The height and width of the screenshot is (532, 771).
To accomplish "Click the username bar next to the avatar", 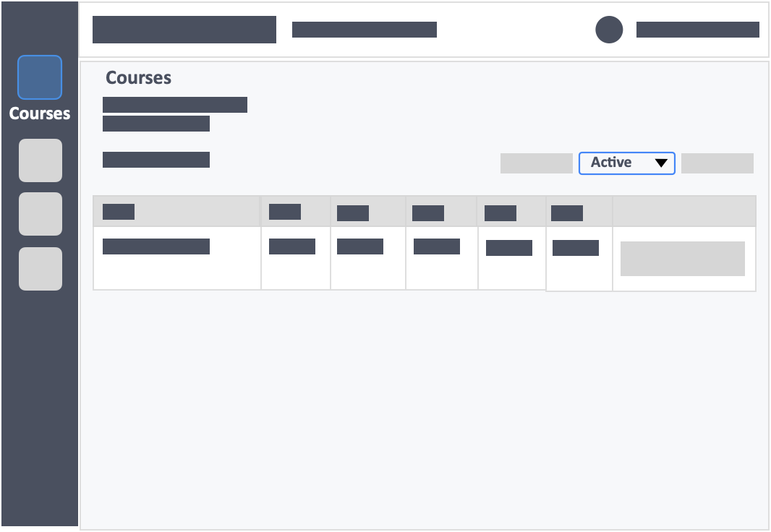I will tap(698, 30).
